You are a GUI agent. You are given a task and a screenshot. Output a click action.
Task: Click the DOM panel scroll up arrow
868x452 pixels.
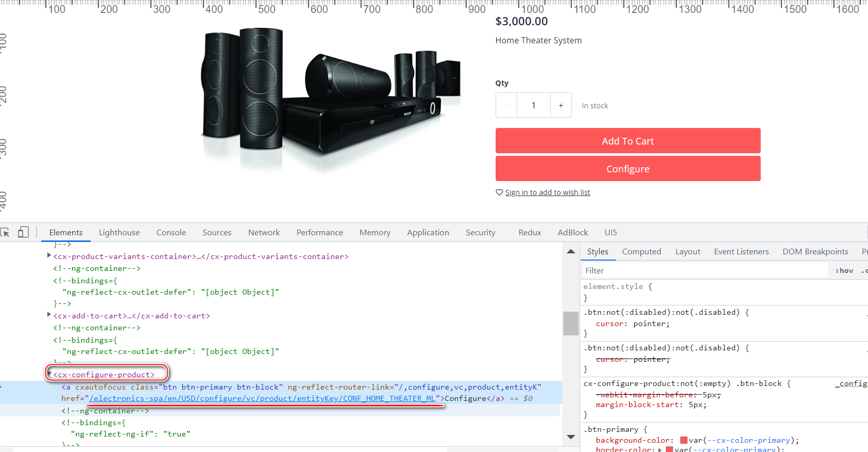pos(571,251)
